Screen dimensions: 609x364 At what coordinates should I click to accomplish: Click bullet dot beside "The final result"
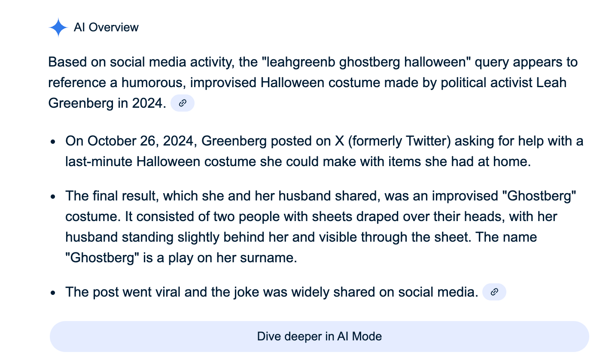pos(53,197)
